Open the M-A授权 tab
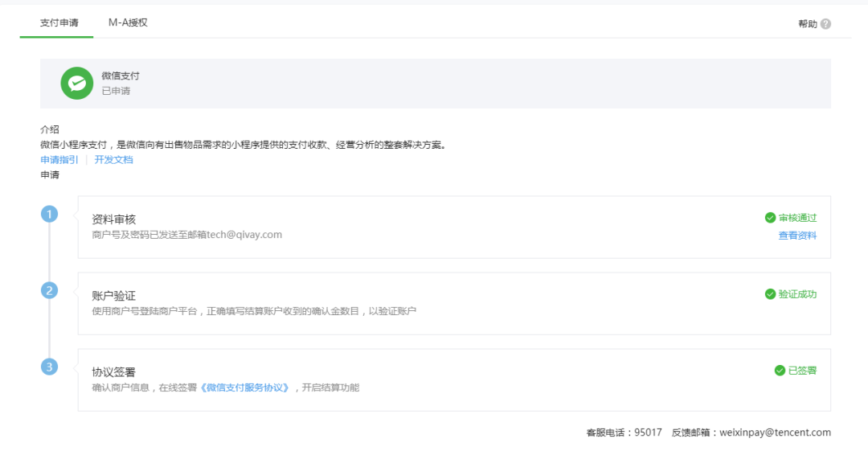 pos(128,23)
